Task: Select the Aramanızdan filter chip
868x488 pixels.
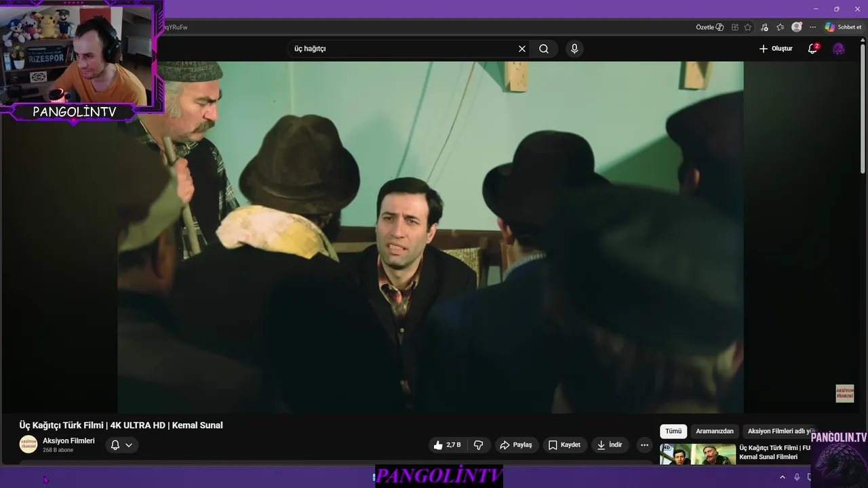Action: tap(715, 431)
